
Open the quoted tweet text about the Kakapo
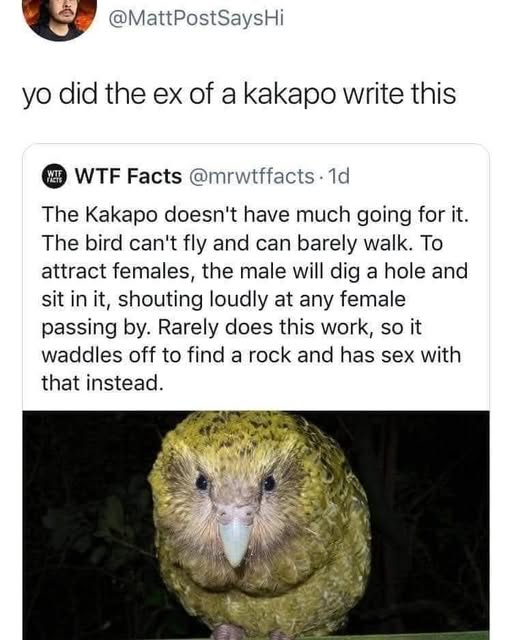click(255, 299)
